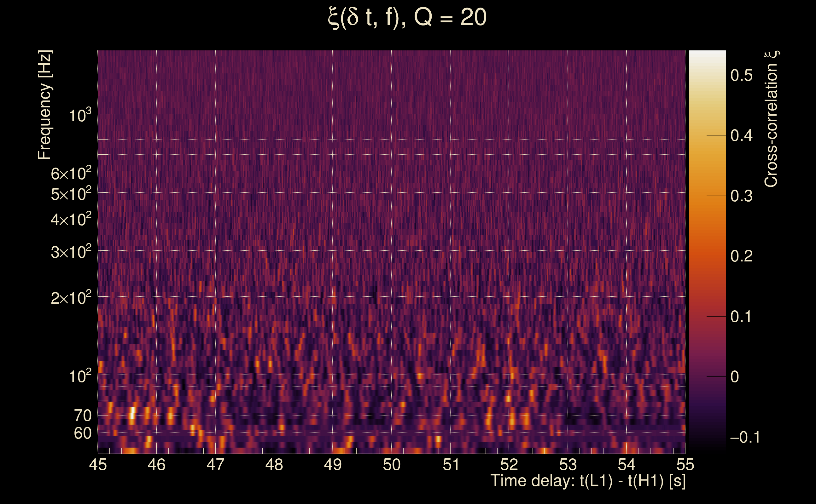Viewport: 816px width, 504px height.
Task: Click the 0.4 tick on the colorbar
Action: point(741,136)
